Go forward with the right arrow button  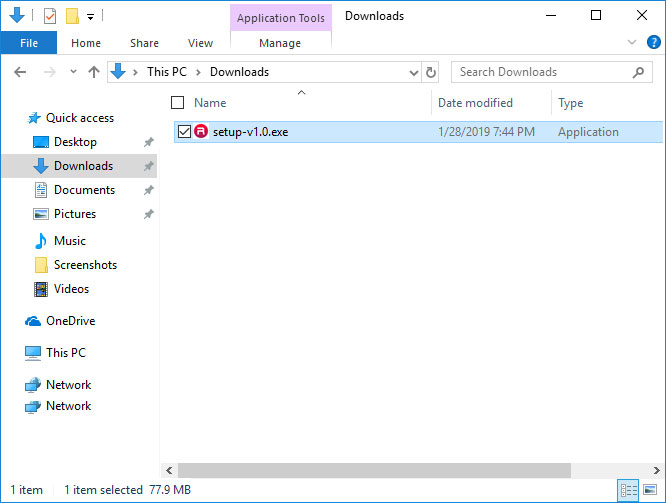pos(50,72)
